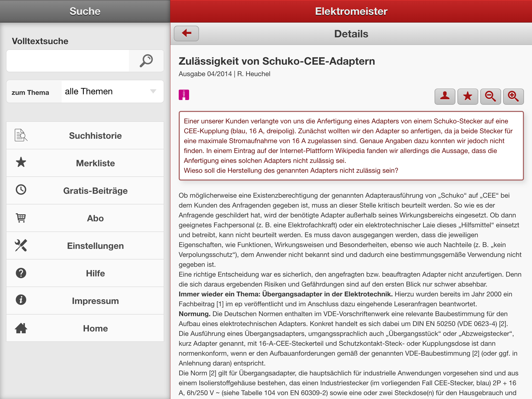Zoom out text with minus magnifier

coord(490,96)
